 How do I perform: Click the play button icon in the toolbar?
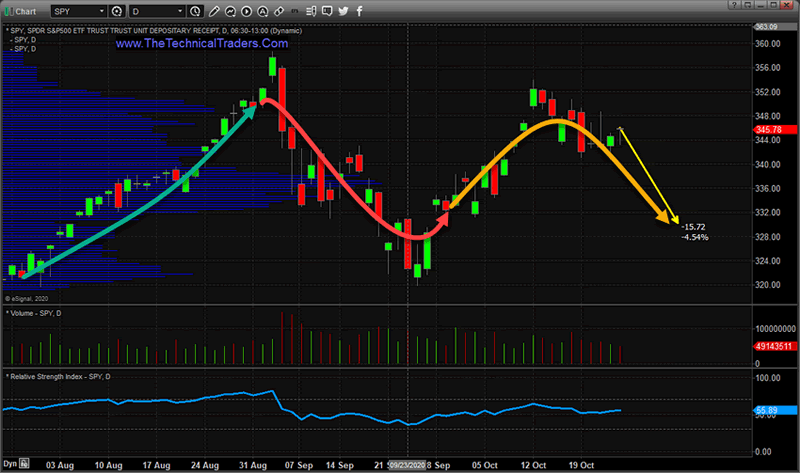coord(245,12)
